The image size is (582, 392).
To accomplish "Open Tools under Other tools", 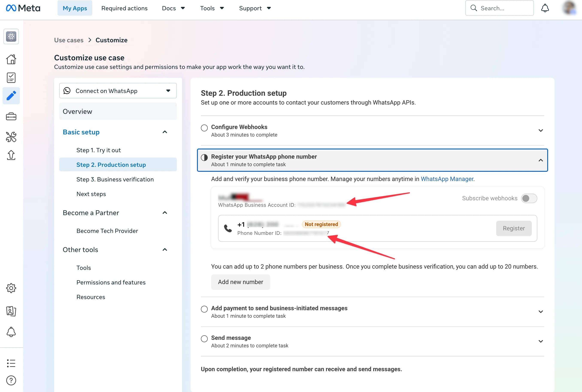I will coord(84,268).
